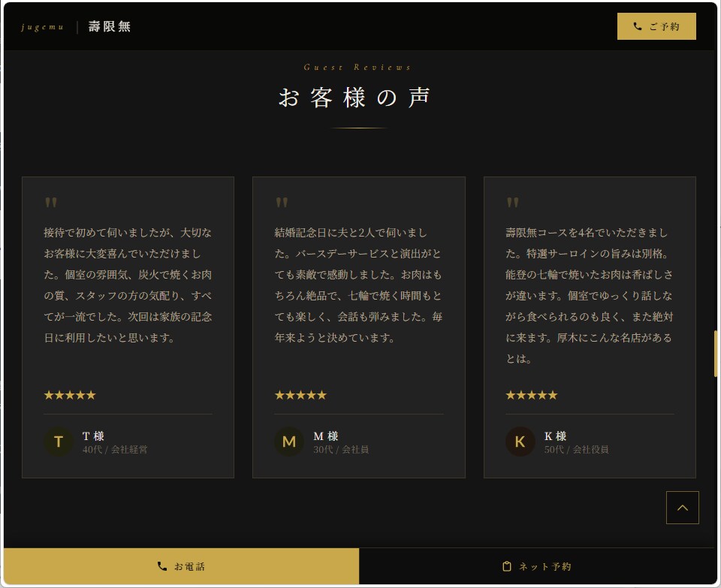The width and height of the screenshot is (721, 588).
Task: Tap the お電話 call button in bottom bar
Action: click(x=181, y=566)
